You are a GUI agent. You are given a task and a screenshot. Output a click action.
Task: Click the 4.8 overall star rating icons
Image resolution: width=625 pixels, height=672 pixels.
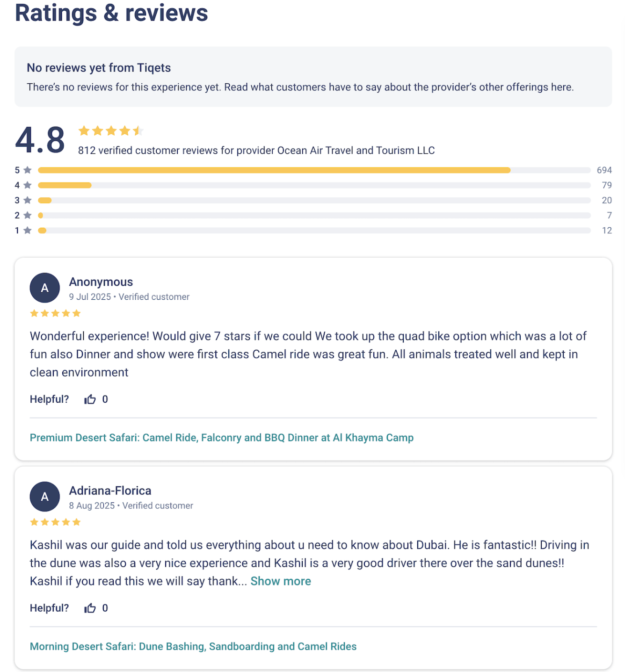coord(110,131)
